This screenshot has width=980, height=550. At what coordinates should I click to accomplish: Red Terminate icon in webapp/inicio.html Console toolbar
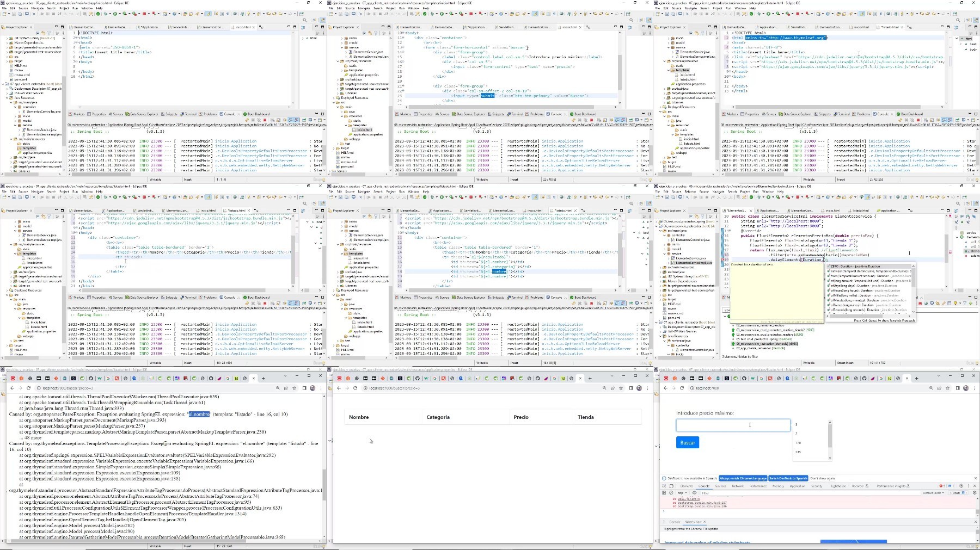point(265,120)
